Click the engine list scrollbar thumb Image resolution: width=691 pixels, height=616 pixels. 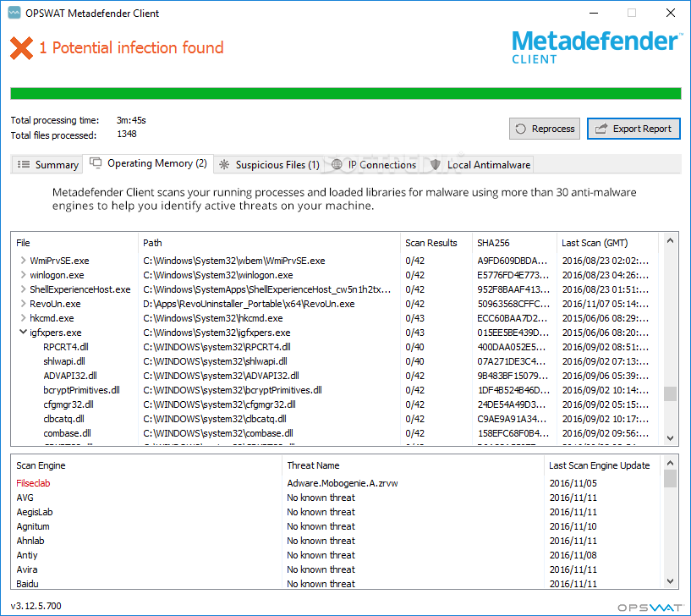point(670,478)
